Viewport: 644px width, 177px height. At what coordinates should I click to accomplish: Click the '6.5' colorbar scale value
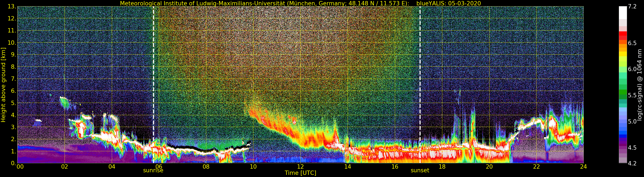632,43
